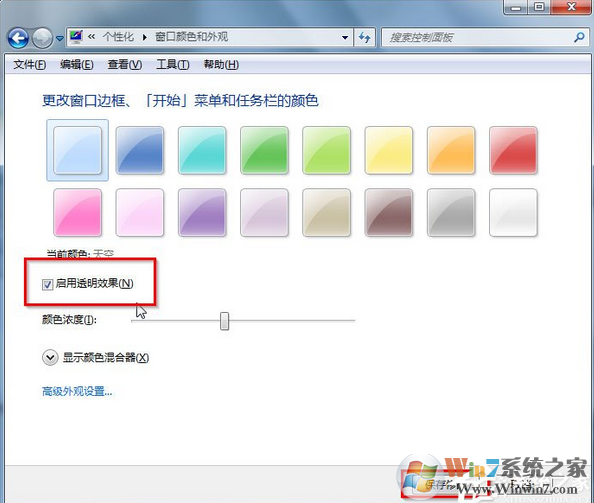The width and height of the screenshot is (594, 503).
Task: Select the gray slate color swatch
Action: pyautogui.click(x=451, y=212)
